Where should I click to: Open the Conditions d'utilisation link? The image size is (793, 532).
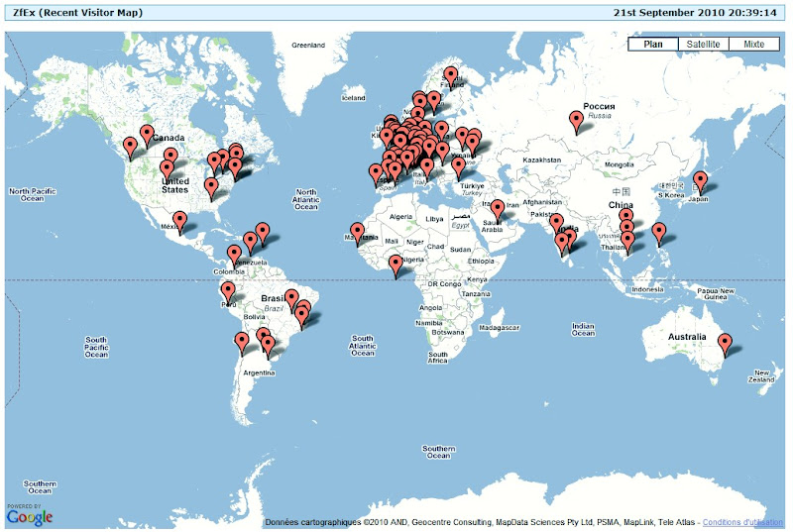click(742, 522)
